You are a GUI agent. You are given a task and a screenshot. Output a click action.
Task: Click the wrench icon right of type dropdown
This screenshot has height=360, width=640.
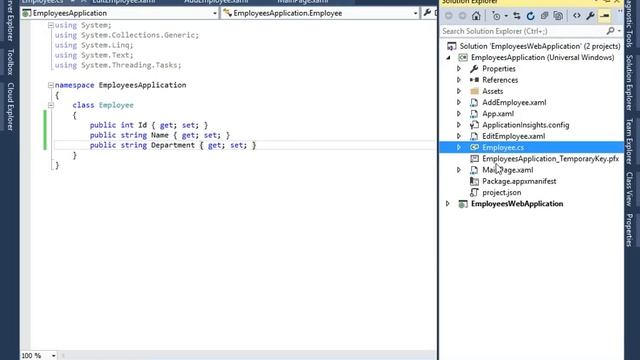coord(427,13)
